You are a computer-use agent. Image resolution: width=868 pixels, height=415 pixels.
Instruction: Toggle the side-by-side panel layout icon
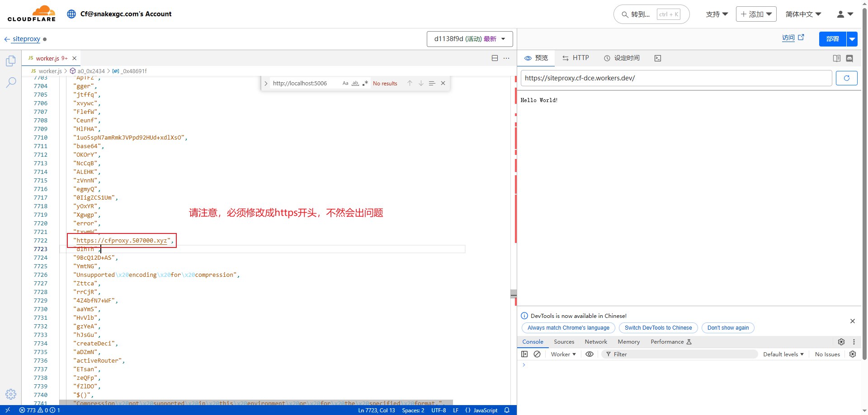(x=837, y=58)
